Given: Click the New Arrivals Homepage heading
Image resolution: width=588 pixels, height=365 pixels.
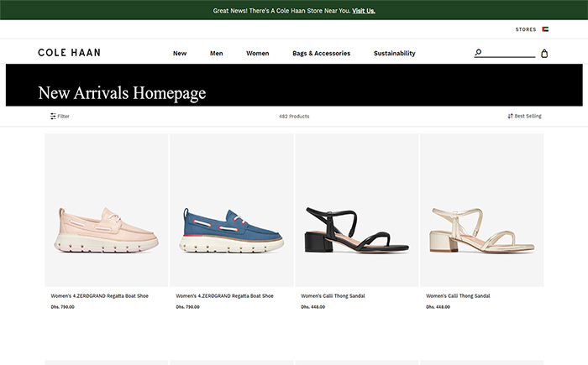Looking at the screenshot, I should pyautogui.click(x=122, y=93).
